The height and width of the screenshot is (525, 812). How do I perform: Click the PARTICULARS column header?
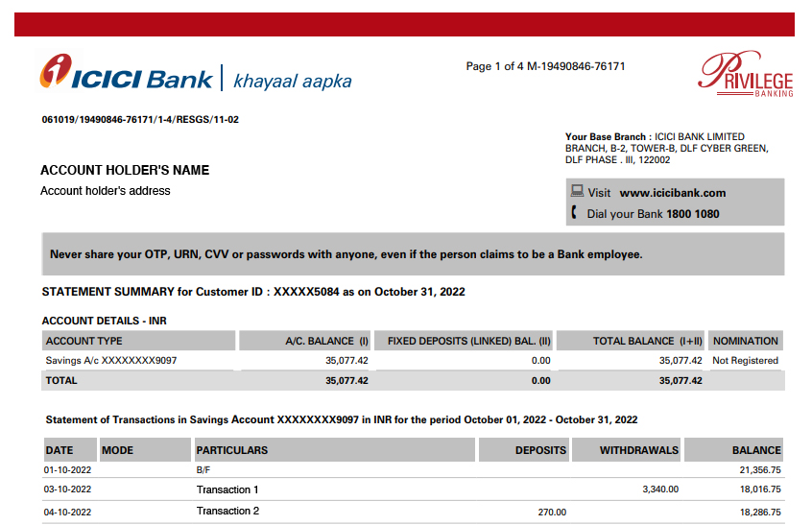335,450
